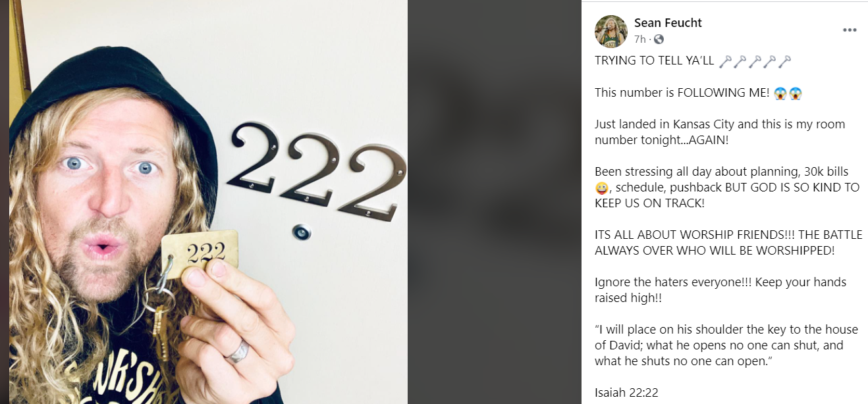Click the second screaming face emoji
868x404 pixels.
[x=795, y=93]
